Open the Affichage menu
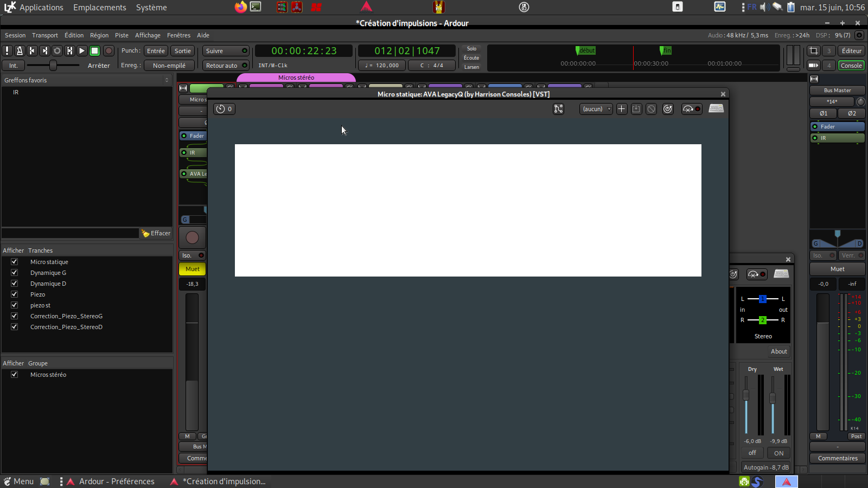This screenshot has width=868, height=488. click(148, 35)
